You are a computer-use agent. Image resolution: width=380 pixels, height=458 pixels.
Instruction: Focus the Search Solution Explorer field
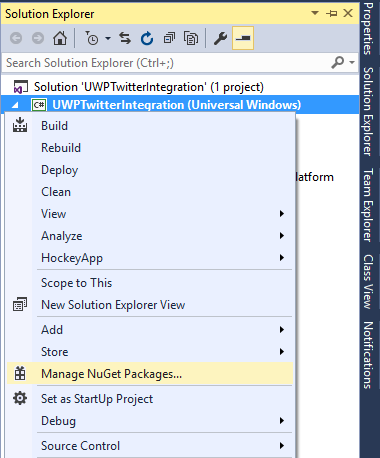click(x=167, y=63)
